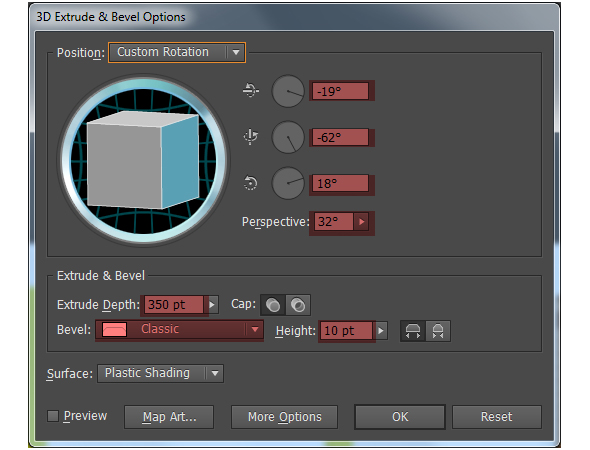Screen dimensions: 590x450
Task: Expand the Bevel Classic dropdown
Action: point(179,330)
